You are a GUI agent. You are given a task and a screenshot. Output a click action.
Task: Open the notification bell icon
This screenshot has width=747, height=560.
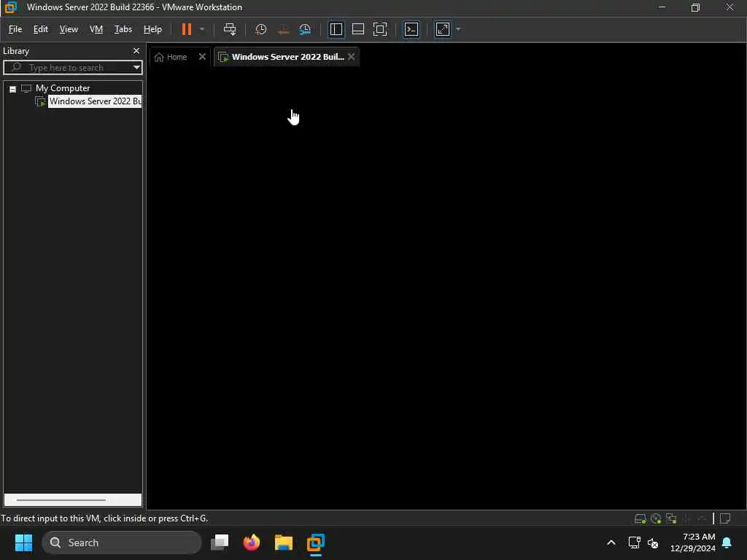[x=727, y=542]
